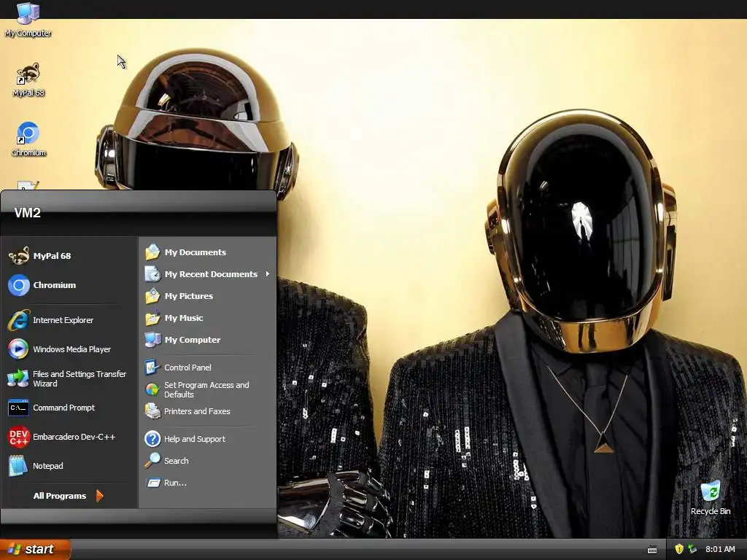Launch MyPal 68 raccoon icon in Start menu
This screenshot has width=747, height=560.
[x=19, y=256]
